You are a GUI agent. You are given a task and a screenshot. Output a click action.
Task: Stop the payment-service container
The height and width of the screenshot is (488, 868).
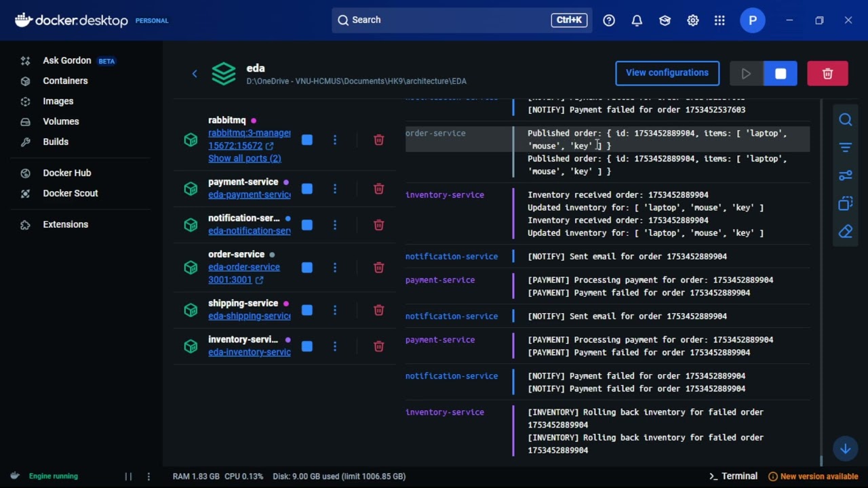tap(307, 188)
